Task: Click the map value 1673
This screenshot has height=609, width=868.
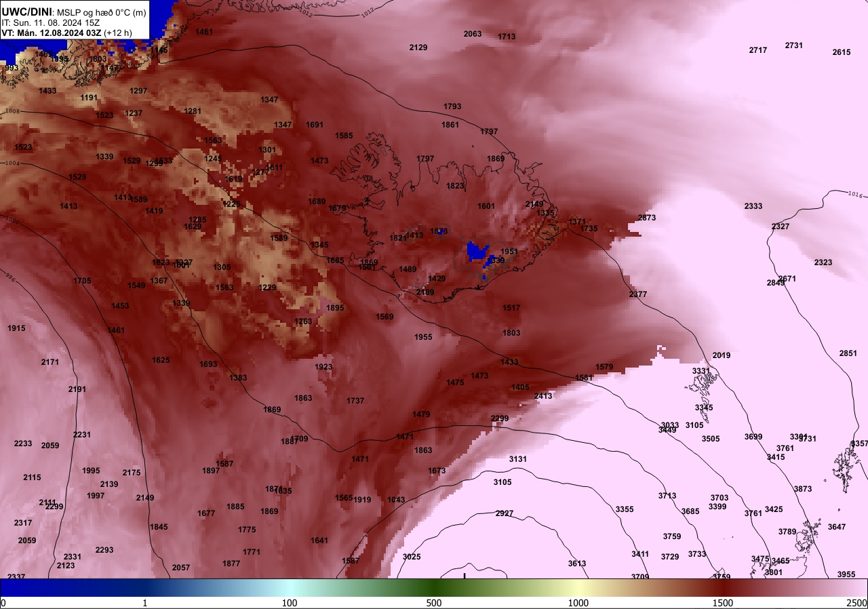Action: pos(437,471)
